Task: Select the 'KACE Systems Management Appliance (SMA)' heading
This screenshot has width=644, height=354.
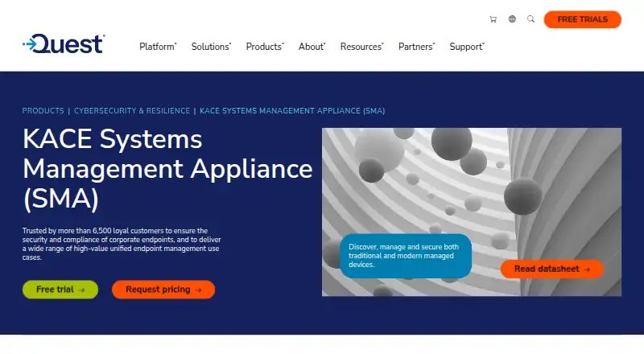Action: 167,169
